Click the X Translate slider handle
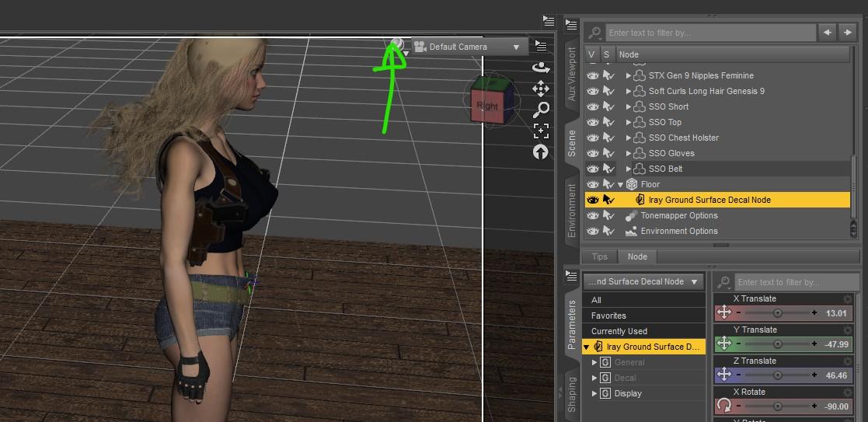Screen dimensions: 868x422 click(778, 313)
